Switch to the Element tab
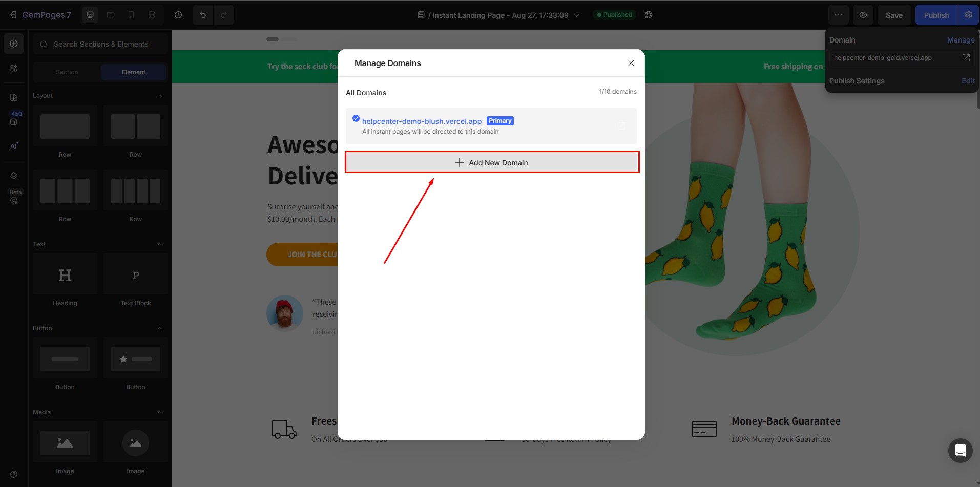The height and width of the screenshot is (487, 980). (134, 72)
